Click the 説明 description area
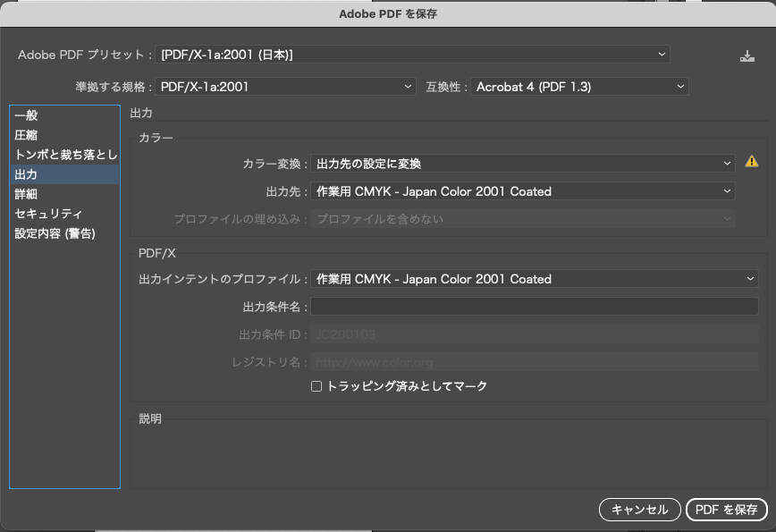The image size is (776, 532). click(444, 456)
